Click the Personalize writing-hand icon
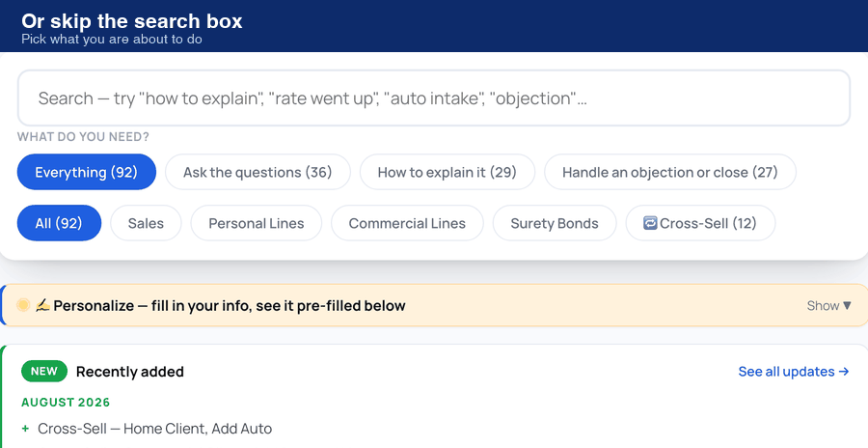This screenshot has width=868, height=448. [x=42, y=305]
